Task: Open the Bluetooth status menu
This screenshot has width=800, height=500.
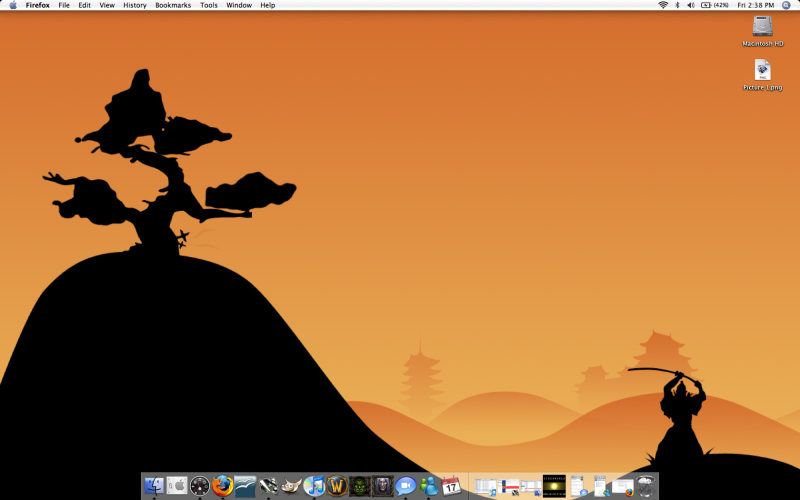Action: (676, 5)
